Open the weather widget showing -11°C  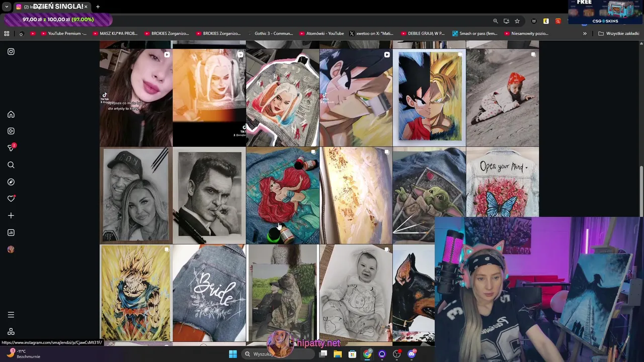tap(23, 354)
